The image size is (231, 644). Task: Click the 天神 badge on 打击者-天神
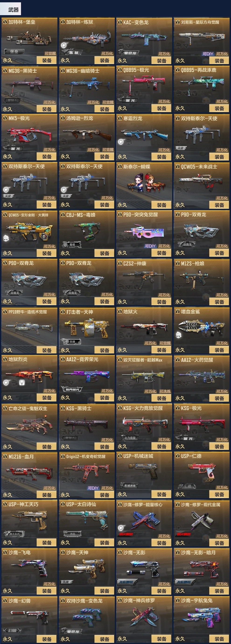coord(72,342)
